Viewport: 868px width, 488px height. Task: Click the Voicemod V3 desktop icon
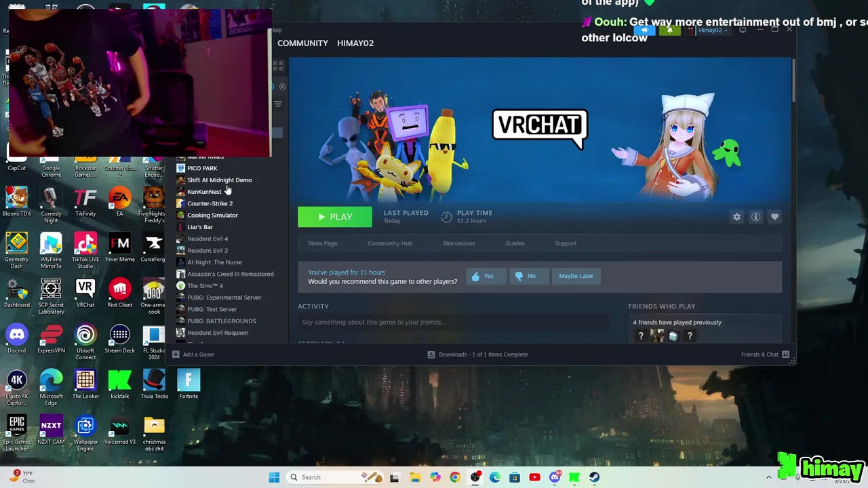point(119,430)
